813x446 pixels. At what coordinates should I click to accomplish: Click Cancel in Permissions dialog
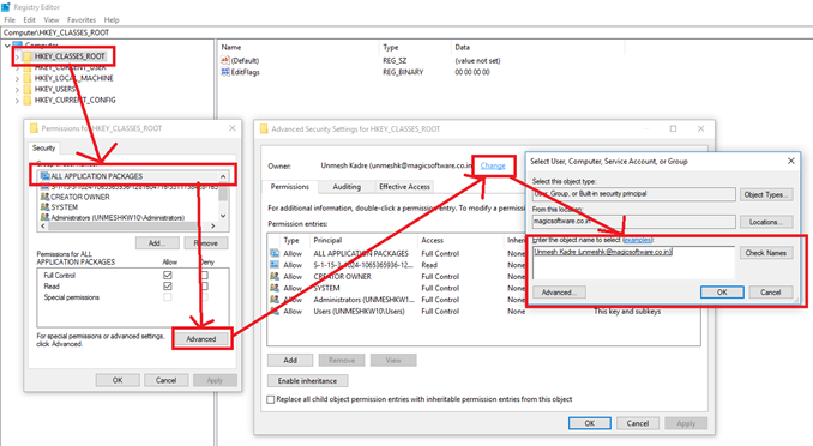166,381
